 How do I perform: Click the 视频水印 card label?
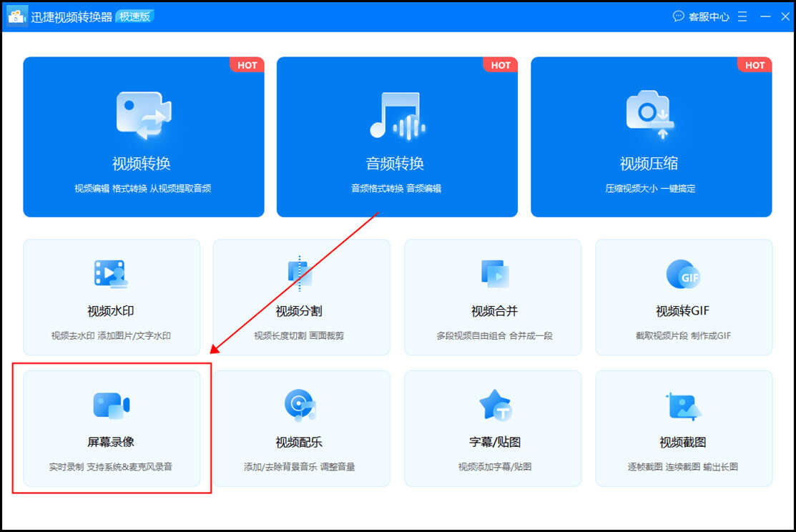click(x=111, y=310)
